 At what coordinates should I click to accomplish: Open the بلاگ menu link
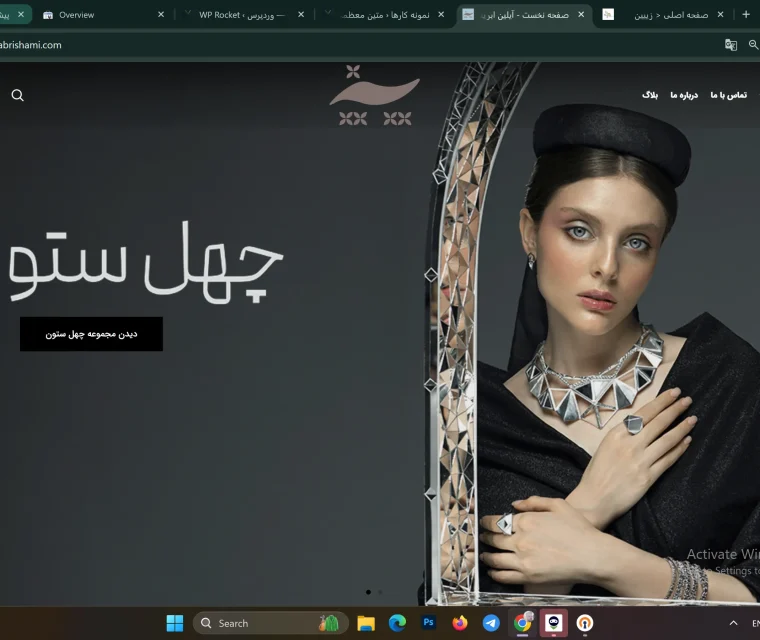point(650,95)
